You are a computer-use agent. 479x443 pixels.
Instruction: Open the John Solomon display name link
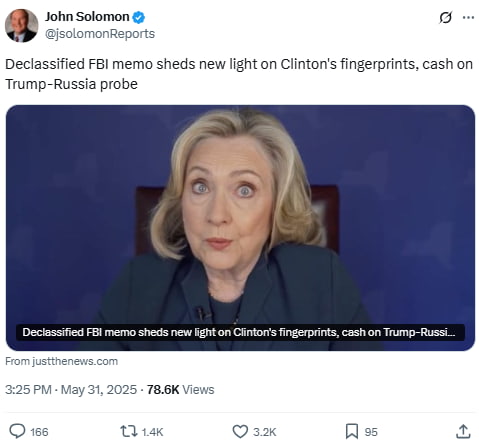point(87,17)
